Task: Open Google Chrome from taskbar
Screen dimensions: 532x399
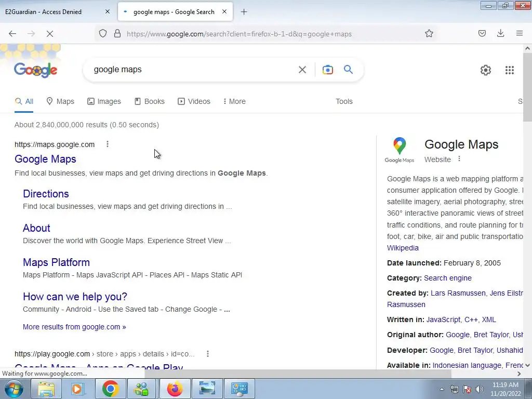Action: [x=110, y=389]
